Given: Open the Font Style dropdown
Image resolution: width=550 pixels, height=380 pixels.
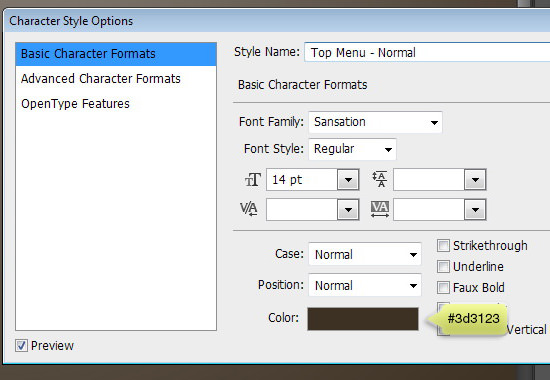Looking at the screenshot, I should (353, 149).
